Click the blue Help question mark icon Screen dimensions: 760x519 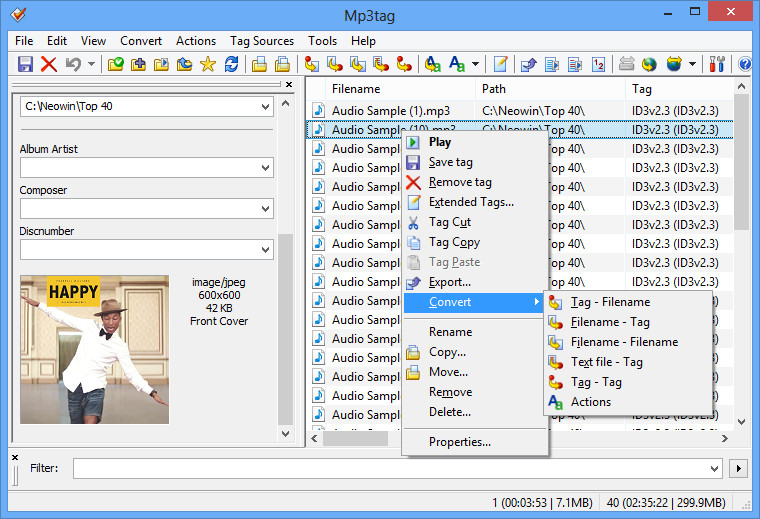tap(744, 64)
